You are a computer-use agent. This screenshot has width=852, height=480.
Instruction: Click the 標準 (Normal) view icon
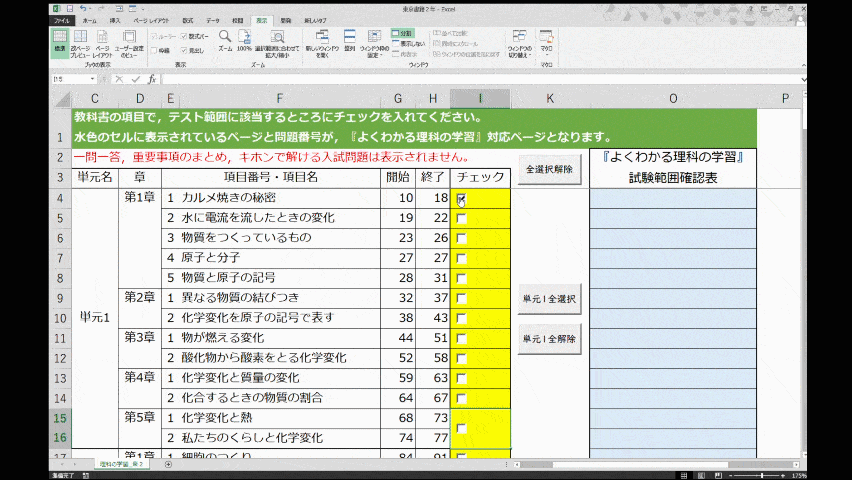pyautogui.click(x=59, y=43)
